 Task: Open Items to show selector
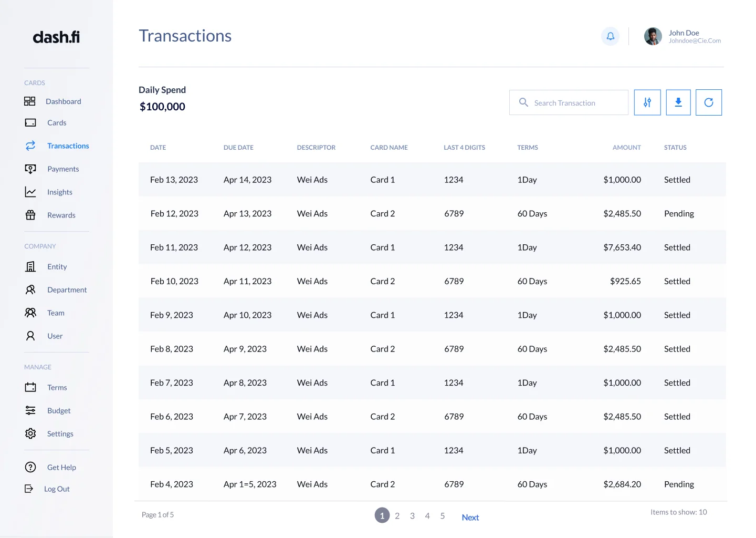(678, 512)
